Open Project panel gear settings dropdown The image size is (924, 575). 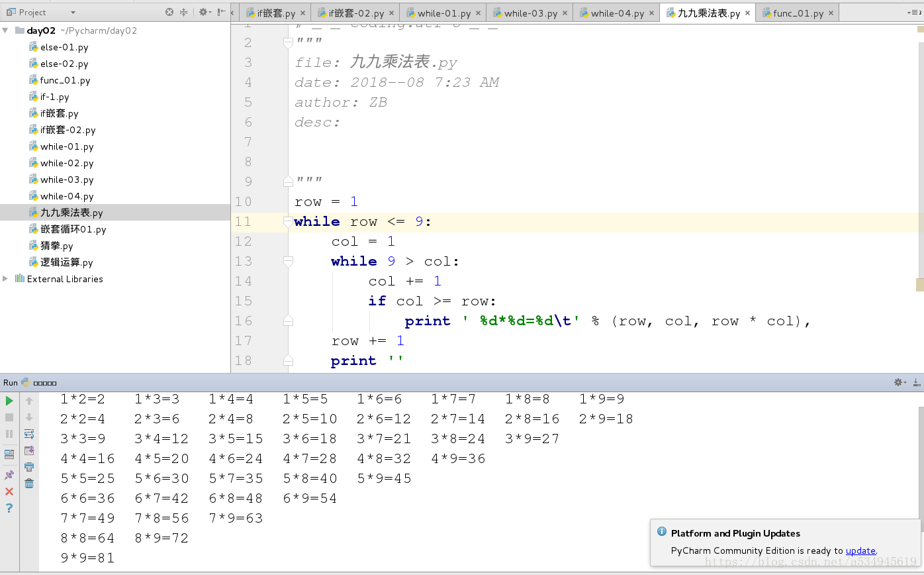[205, 12]
